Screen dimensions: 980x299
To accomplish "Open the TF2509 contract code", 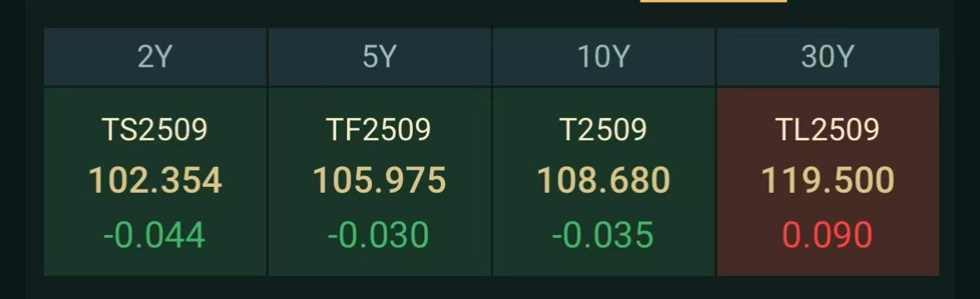I will (x=379, y=130).
